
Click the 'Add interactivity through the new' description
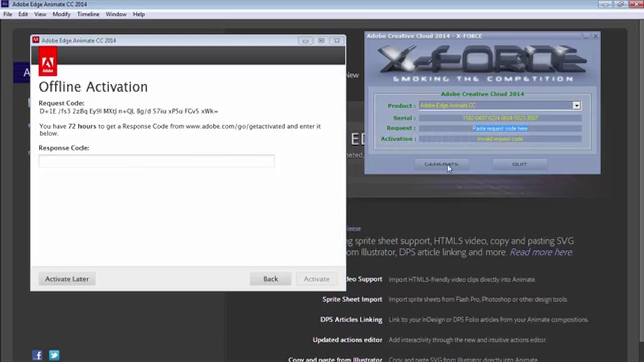click(x=467, y=340)
